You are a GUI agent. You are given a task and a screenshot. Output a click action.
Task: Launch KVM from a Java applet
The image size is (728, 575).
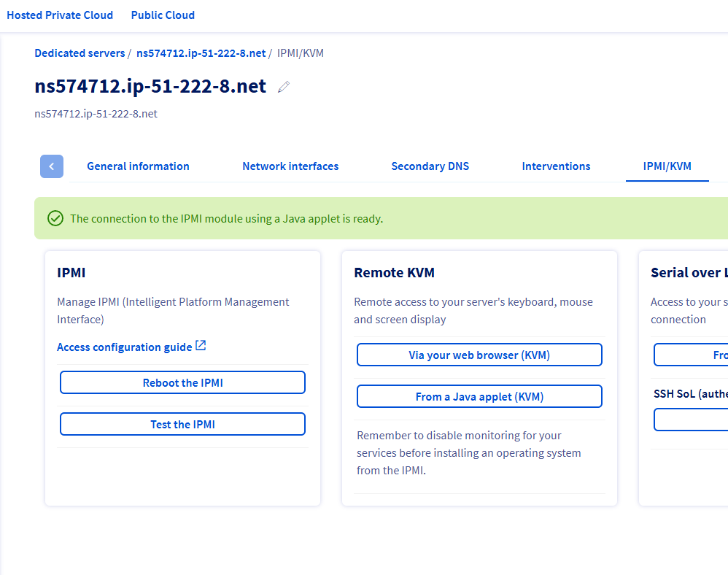pos(479,397)
